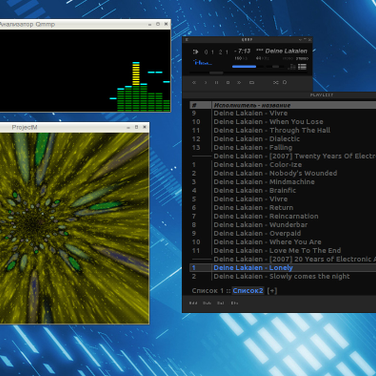Add new playlist with [+] button

coord(272,291)
